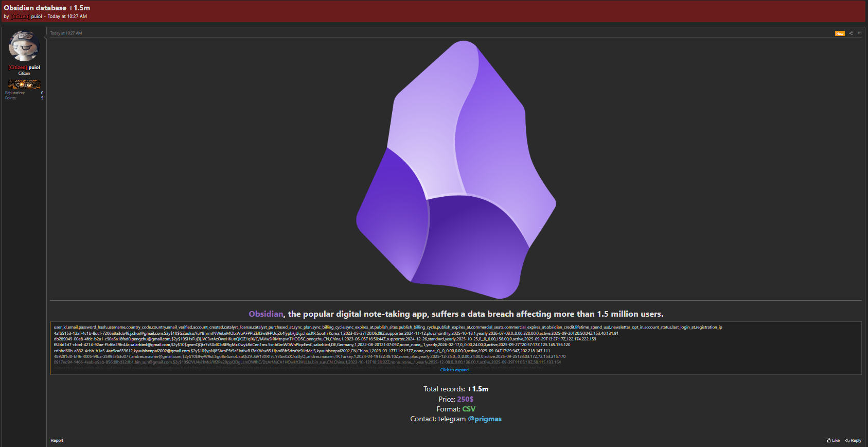Click the Points value 5
This screenshot has height=447, width=868.
point(42,98)
